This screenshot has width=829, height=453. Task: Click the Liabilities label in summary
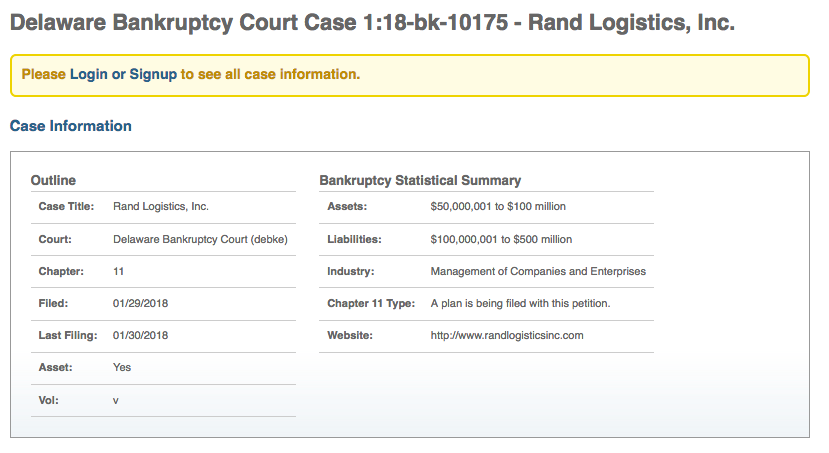[x=354, y=239]
